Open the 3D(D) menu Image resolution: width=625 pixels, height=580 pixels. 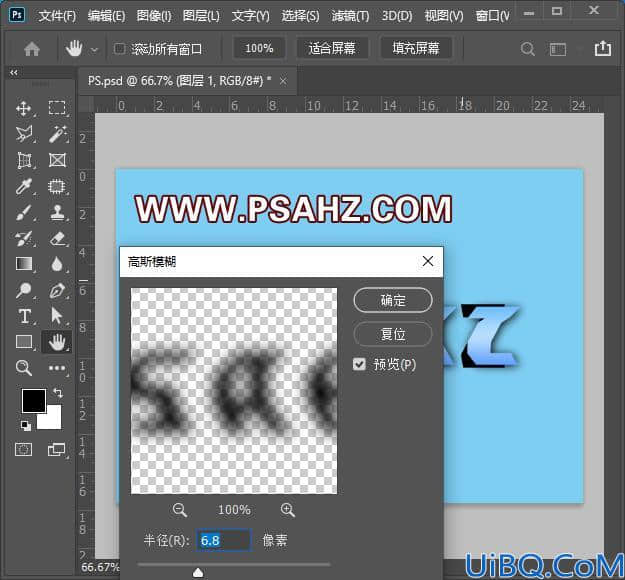point(397,16)
